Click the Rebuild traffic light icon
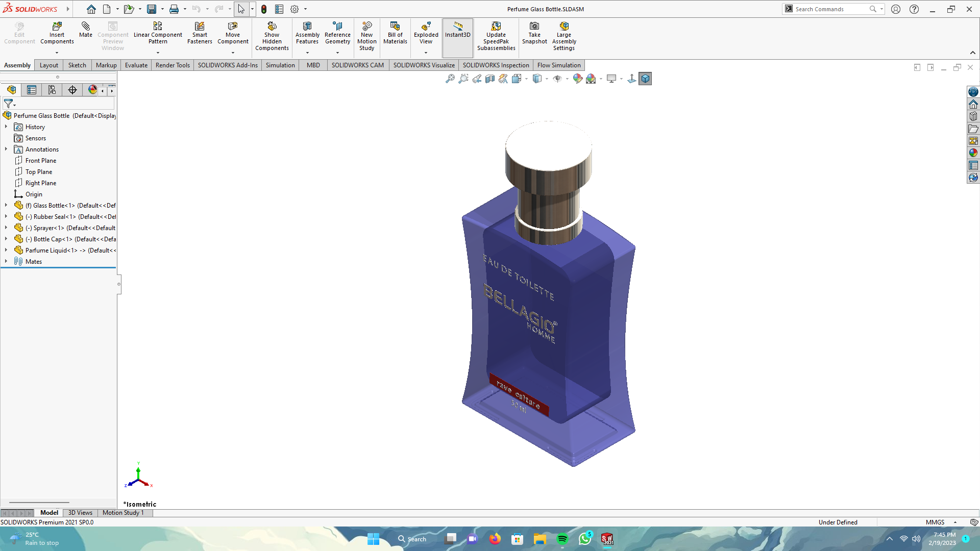Viewport: 980px width, 551px height. pos(264,9)
